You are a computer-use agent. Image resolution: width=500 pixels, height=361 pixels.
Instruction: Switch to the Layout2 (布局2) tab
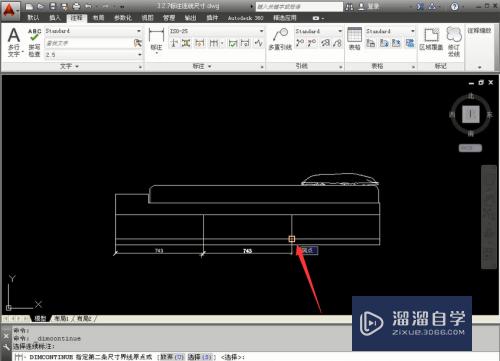84,319
